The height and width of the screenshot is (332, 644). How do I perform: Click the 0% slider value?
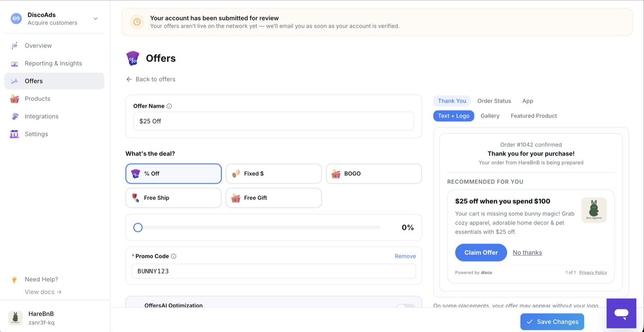[408, 228]
